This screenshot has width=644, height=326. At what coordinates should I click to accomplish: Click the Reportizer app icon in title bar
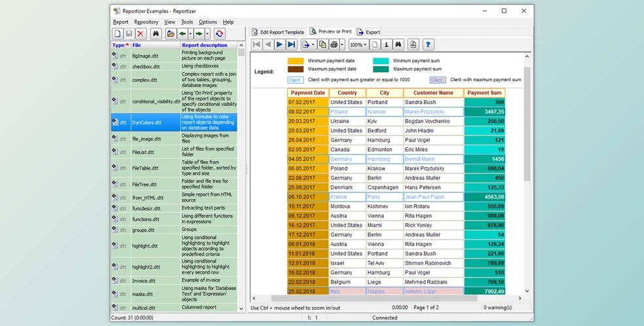tap(117, 11)
